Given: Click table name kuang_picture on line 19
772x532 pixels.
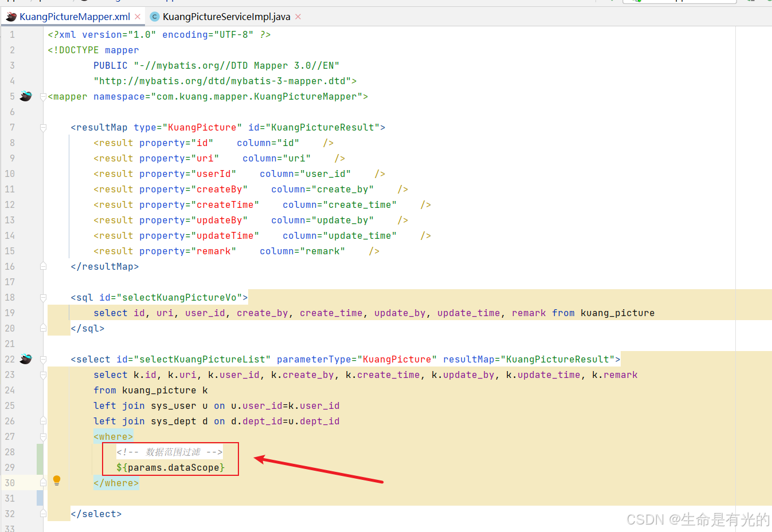Looking at the screenshot, I should (618, 313).
